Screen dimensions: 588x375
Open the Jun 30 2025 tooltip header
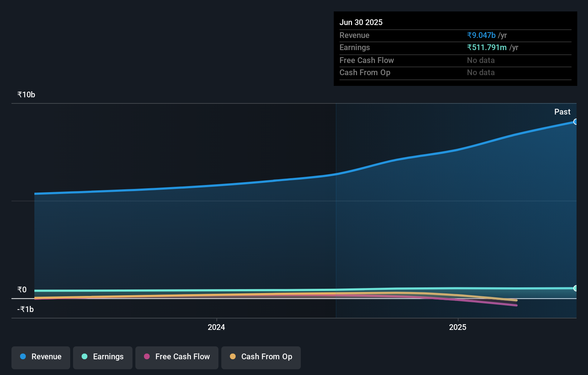click(361, 22)
